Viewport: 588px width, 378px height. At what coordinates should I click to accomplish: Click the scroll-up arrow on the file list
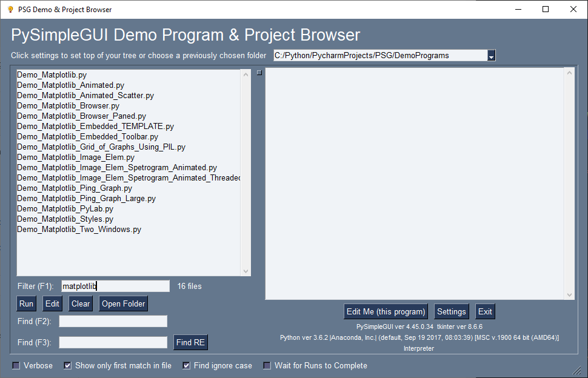pyautogui.click(x=246, y=75)
